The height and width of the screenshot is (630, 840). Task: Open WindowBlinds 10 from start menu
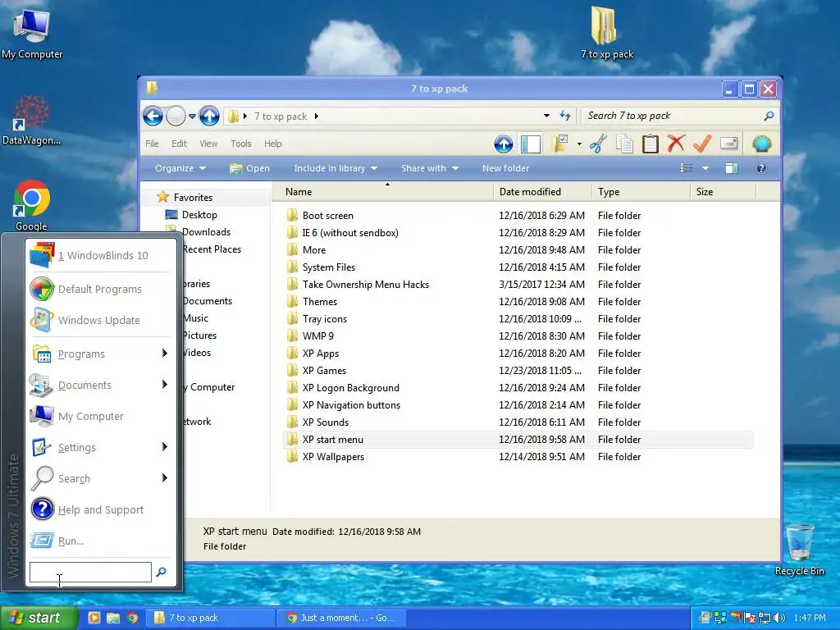click(99, 256)
